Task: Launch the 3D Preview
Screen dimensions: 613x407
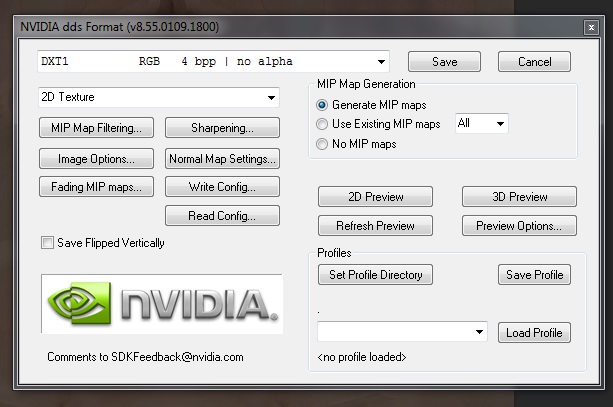Action: tap(519, 197)
